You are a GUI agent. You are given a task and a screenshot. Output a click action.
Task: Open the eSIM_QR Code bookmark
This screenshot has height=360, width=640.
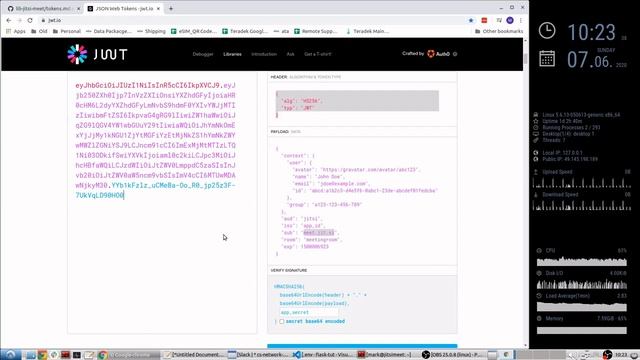[x=194, y=31]
